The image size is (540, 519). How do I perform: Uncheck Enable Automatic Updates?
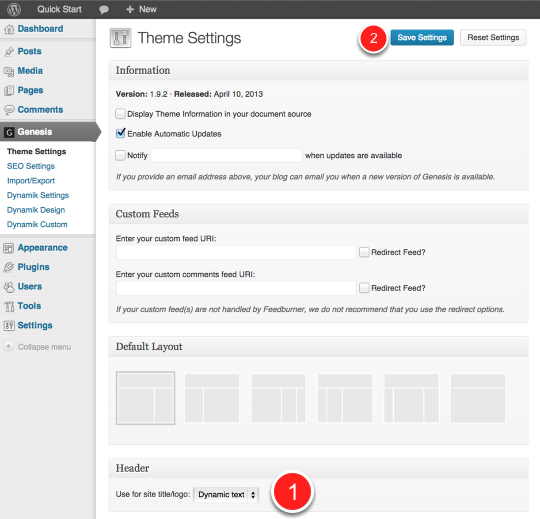120,133
